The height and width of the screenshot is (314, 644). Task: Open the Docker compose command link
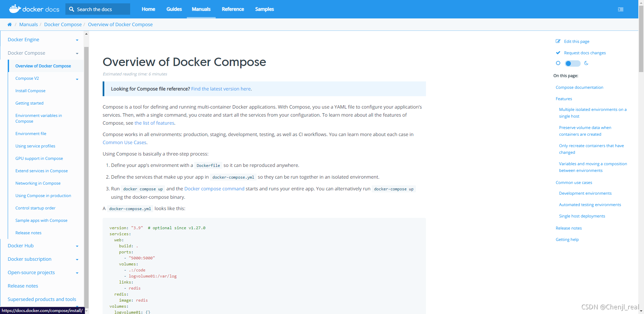214,189
